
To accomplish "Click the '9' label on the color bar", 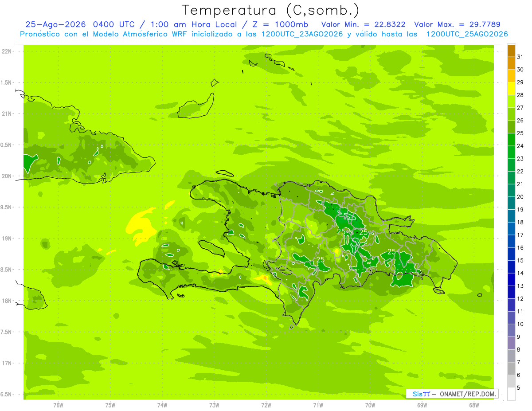I will point(519,337).
